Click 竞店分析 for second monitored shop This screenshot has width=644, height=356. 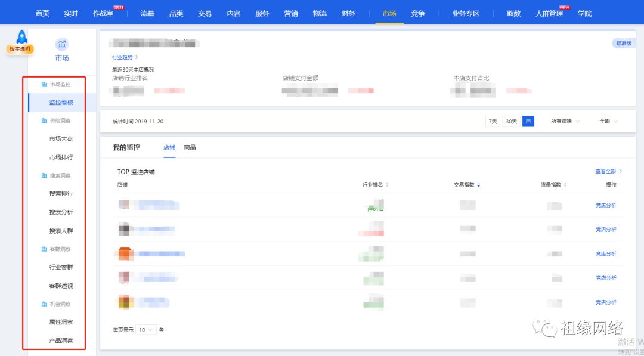(x=606, y=230)
